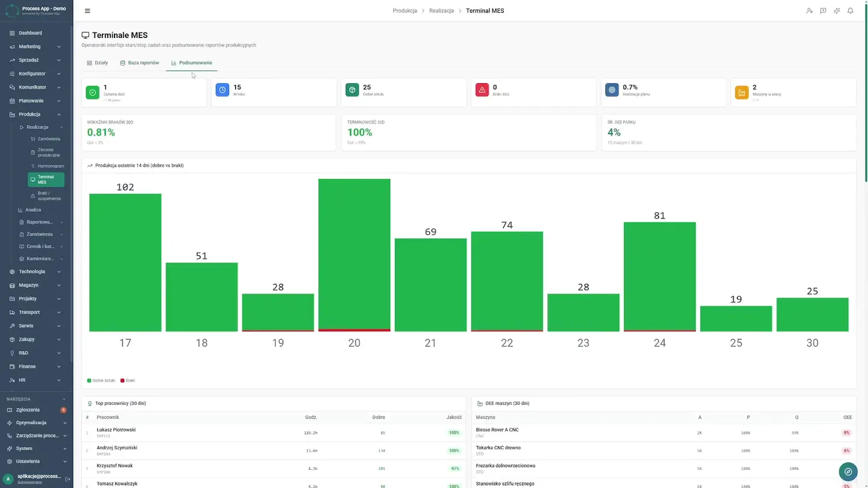Click the Produkcja breadcrumb link
The image size is (868, 488).
405,11
